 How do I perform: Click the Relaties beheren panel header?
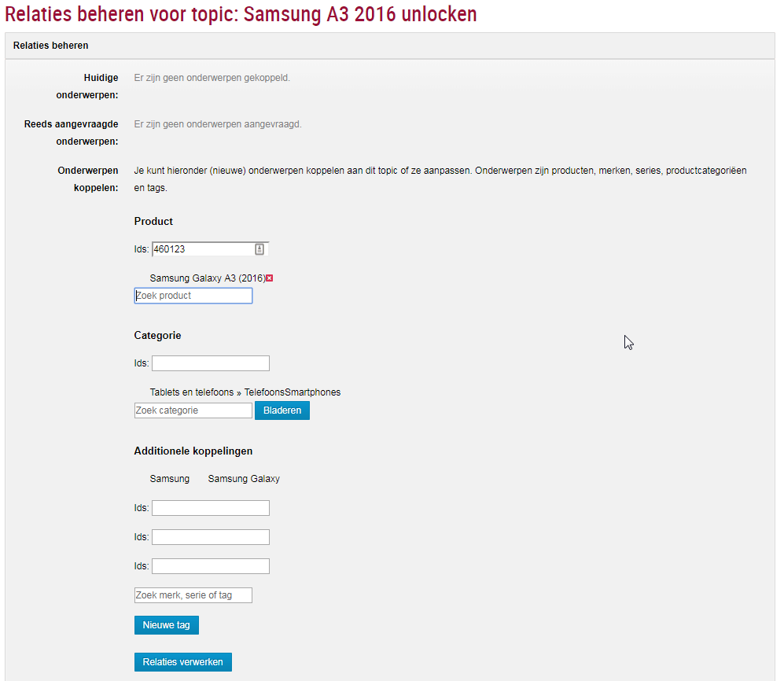pyautogui.click(x=390, y=46)
